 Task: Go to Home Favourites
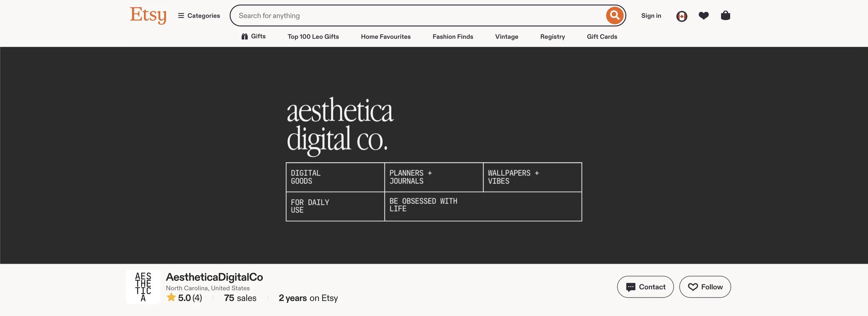[x=386, y=37]
